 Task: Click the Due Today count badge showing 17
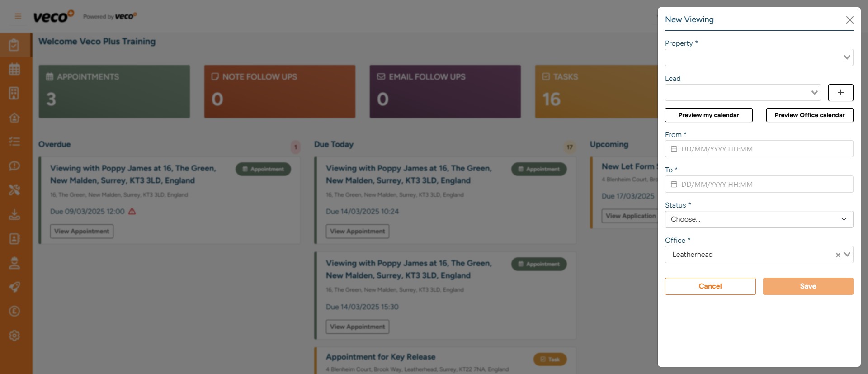pyautogui.click(x=570, y=147)
